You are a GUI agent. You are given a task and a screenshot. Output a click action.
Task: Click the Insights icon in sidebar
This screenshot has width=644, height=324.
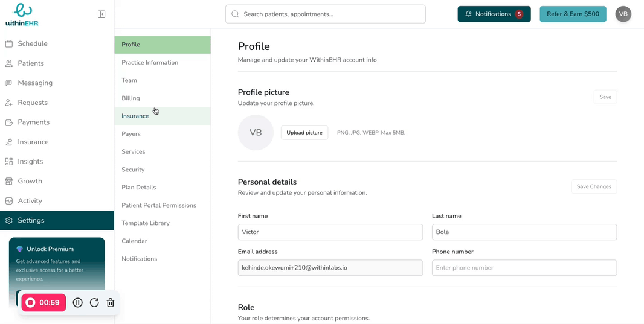[9, 162]
